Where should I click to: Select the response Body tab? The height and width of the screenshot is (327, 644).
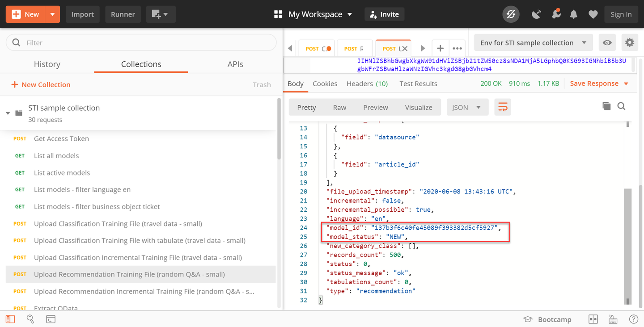click(x=296, y=84)
